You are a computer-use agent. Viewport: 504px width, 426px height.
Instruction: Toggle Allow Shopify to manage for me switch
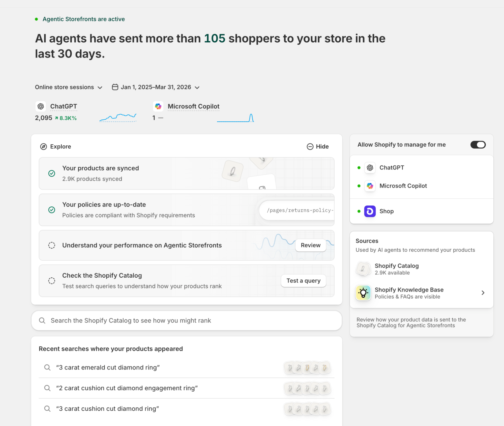click(x=478, y=145)
